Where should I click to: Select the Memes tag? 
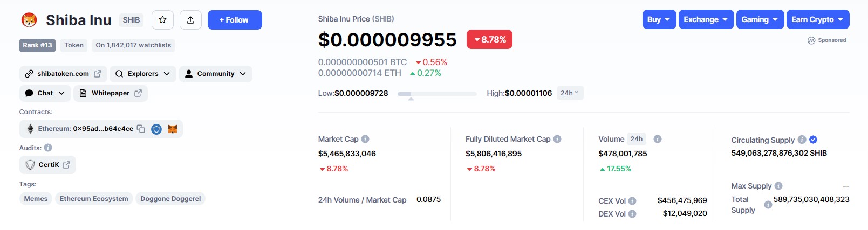click(x=36, y=199)
